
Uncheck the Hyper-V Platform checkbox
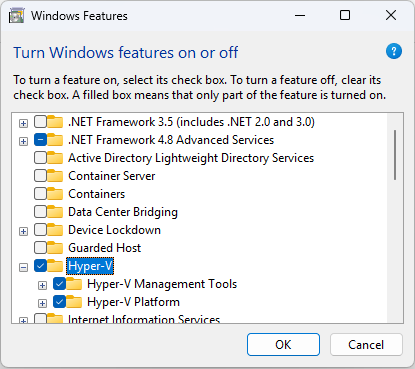[x=59, y=302]
